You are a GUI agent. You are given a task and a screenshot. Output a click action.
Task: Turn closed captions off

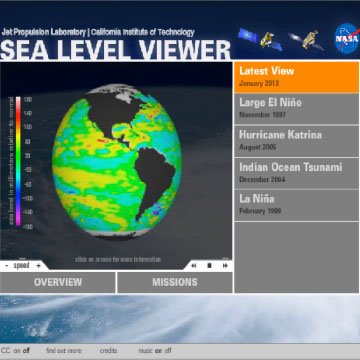point(26,351)
